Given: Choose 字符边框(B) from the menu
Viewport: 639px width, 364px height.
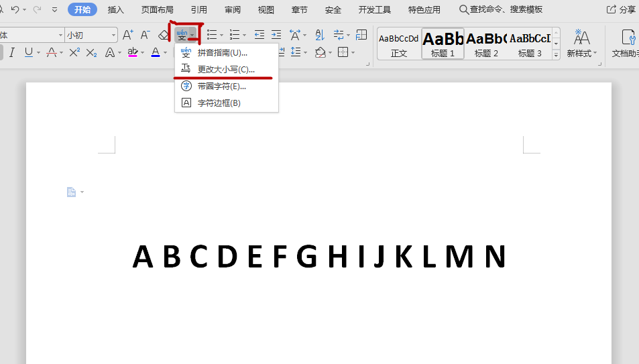Looking at the screenshot, I should (x=226, y=103).
